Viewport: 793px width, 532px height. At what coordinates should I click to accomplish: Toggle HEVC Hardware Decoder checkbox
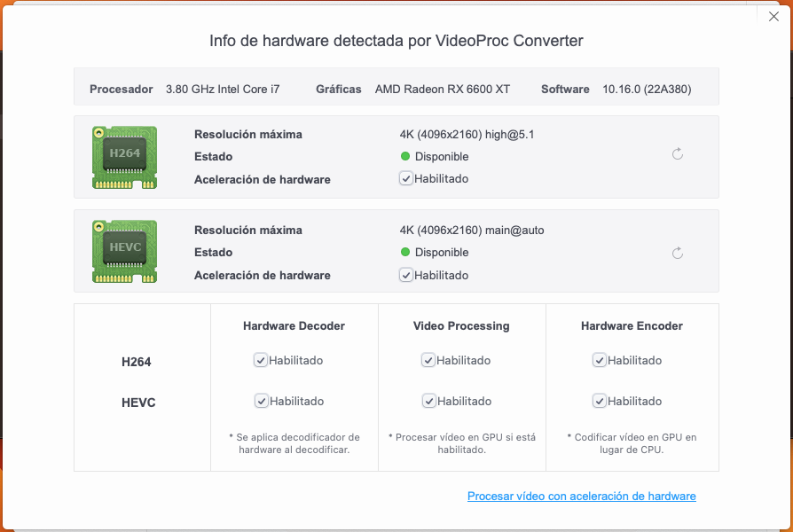[x=261, y=401]
